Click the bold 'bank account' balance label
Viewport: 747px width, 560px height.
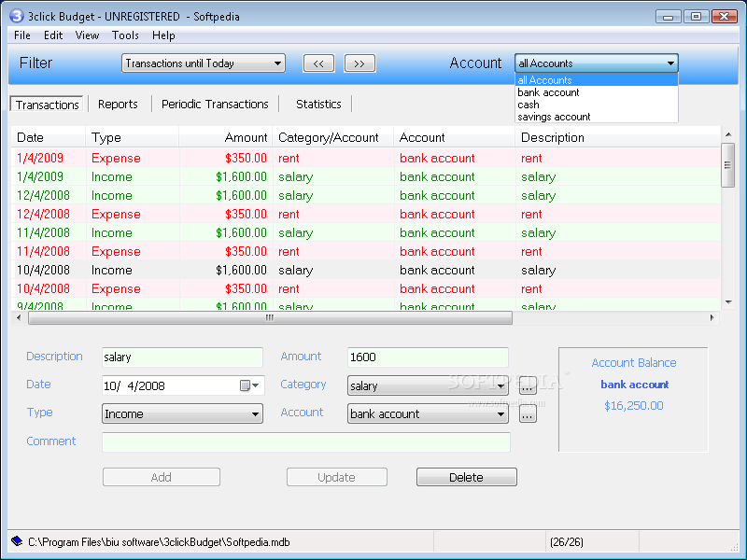[x=634, y=385]
